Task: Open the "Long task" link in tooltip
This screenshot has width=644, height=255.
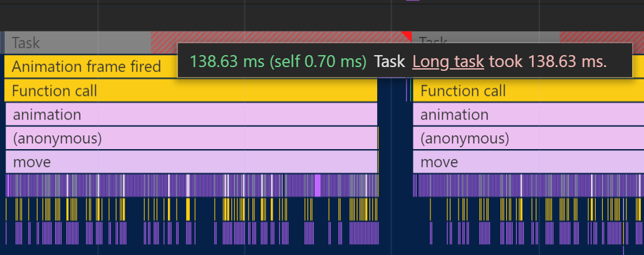Action: point(448,61)
